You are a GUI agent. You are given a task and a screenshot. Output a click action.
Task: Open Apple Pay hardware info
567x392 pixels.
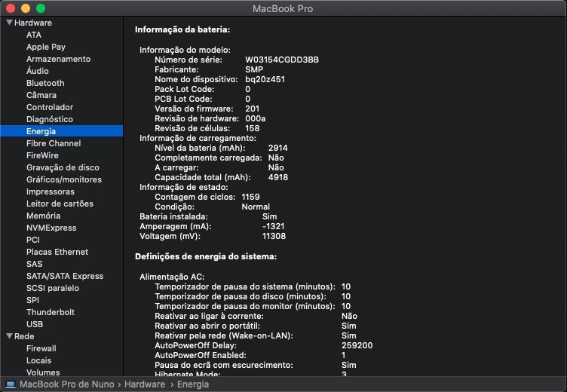pos(46,47)
